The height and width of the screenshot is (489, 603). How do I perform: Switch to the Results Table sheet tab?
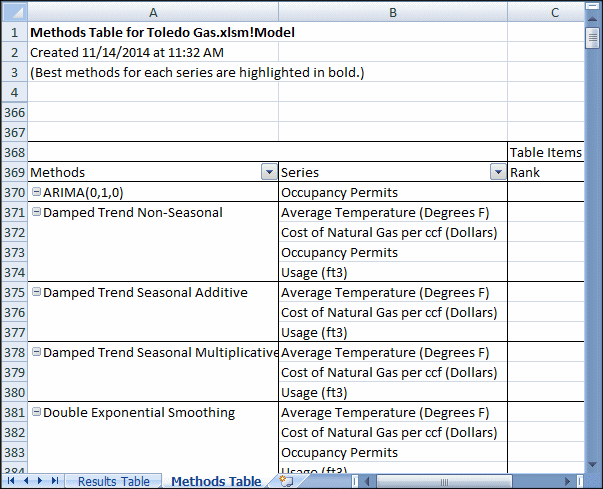[113, 481]
